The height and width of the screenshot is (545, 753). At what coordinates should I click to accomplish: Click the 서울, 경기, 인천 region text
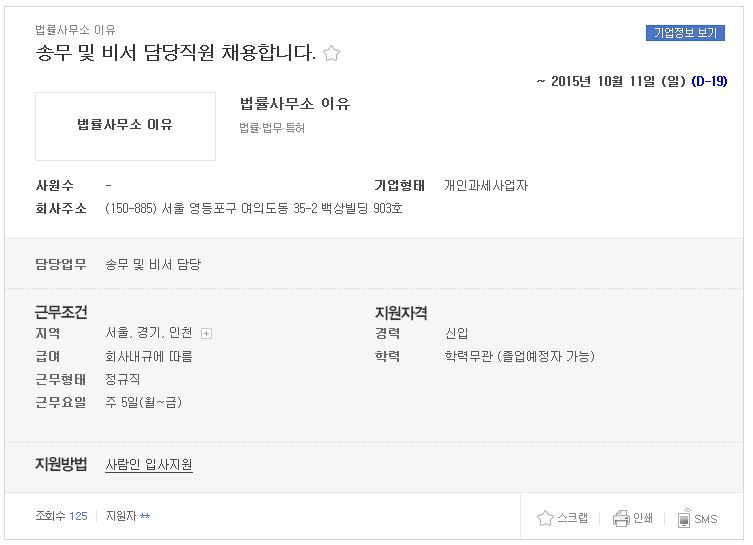149,333
